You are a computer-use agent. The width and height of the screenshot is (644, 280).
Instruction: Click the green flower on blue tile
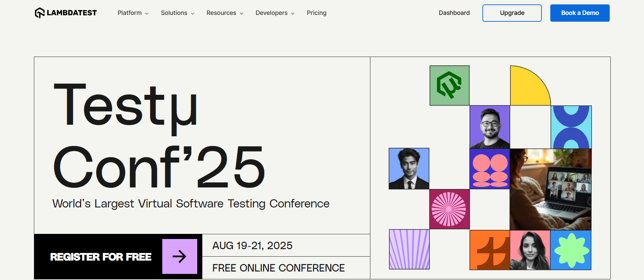571,250
